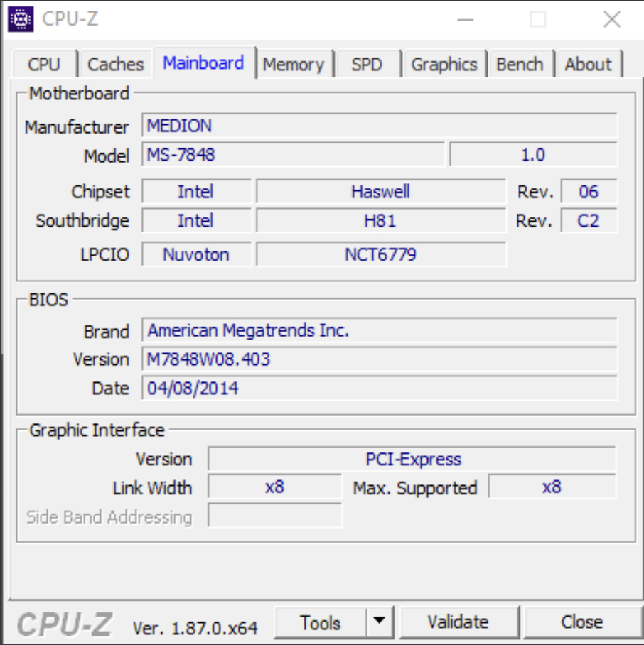Click the PCI-Express version field
The width and height of the screenshot is (644, 645).
point(412,458)
